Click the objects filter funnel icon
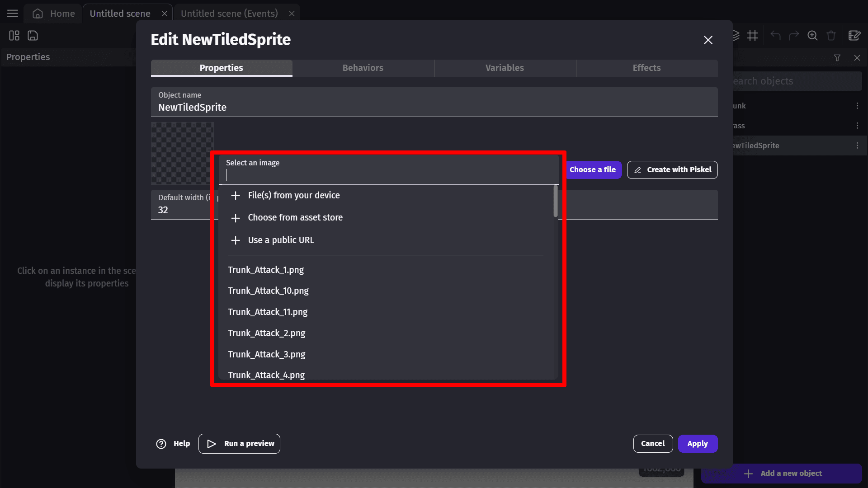This screenshot has width=868, height=488. coord(837,58)
